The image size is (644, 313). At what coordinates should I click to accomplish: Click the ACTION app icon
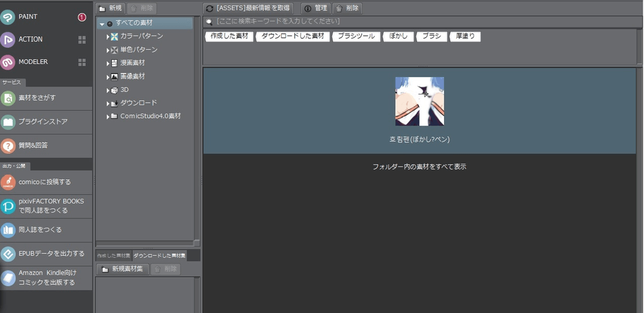8,40
